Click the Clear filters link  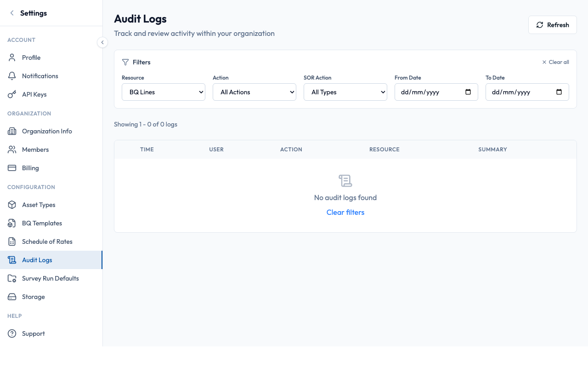345,212
